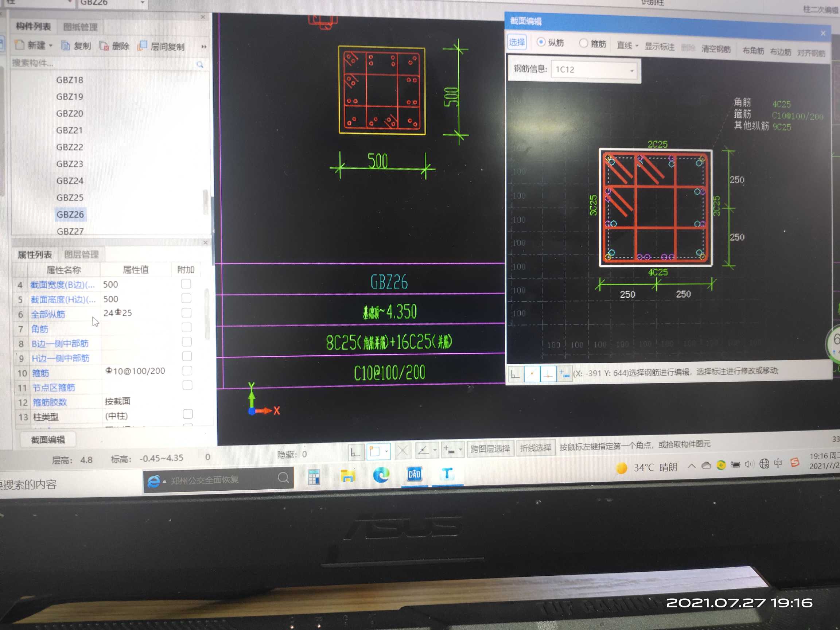Click the 复制 (Copy) component button
Screen dimensions: 840x630
[76, 46]
